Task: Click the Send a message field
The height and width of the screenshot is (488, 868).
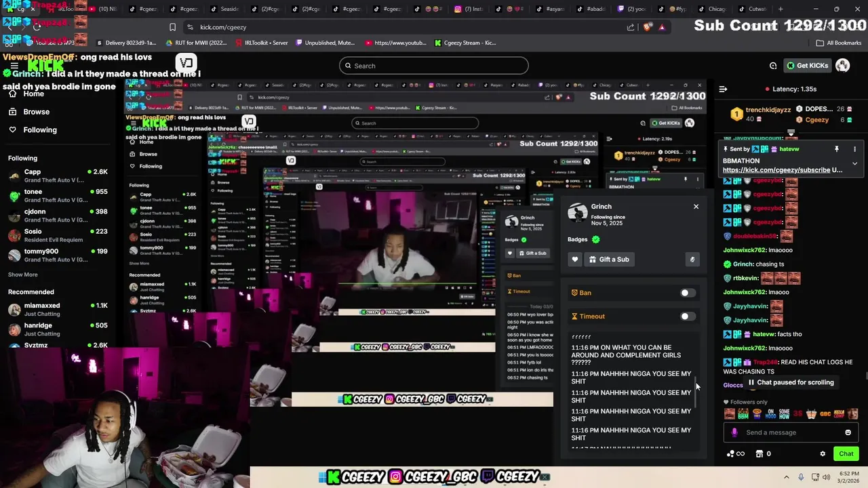Action: coord(790,432)
